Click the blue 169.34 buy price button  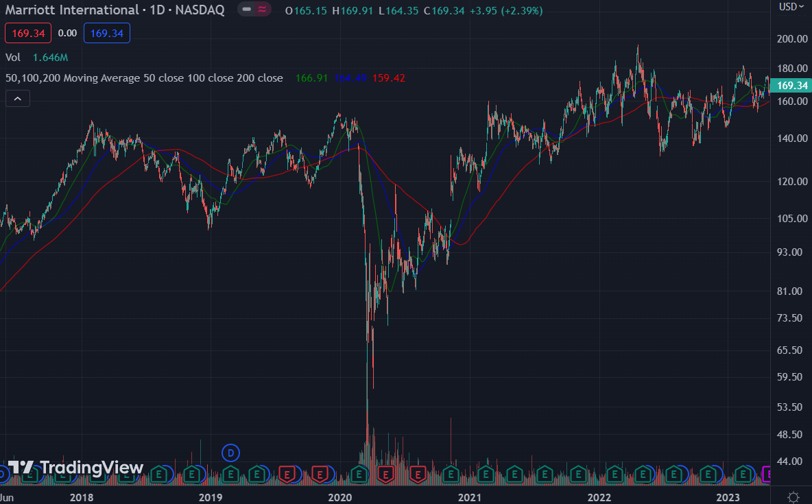(x=107, y=33)
